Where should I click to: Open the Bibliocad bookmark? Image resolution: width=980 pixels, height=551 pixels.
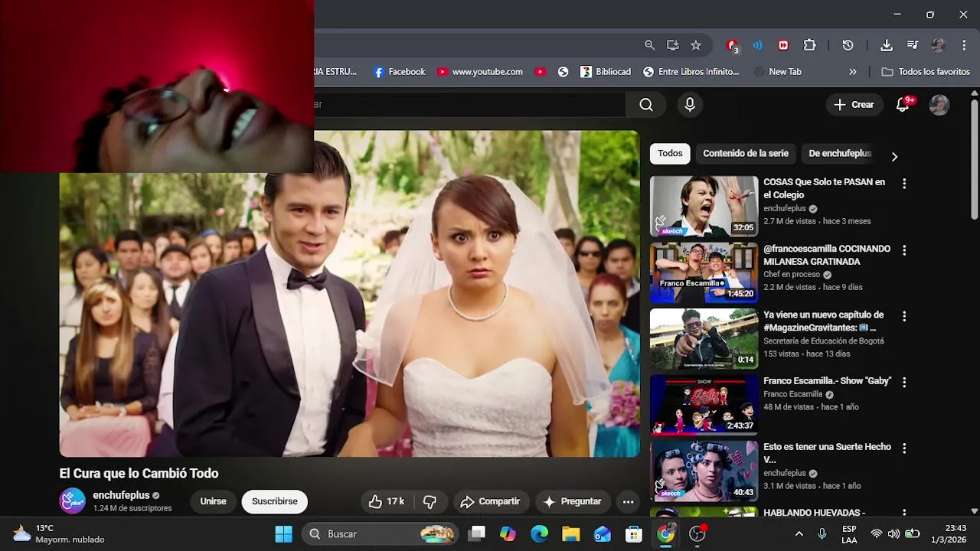click(x=606, y=72)
